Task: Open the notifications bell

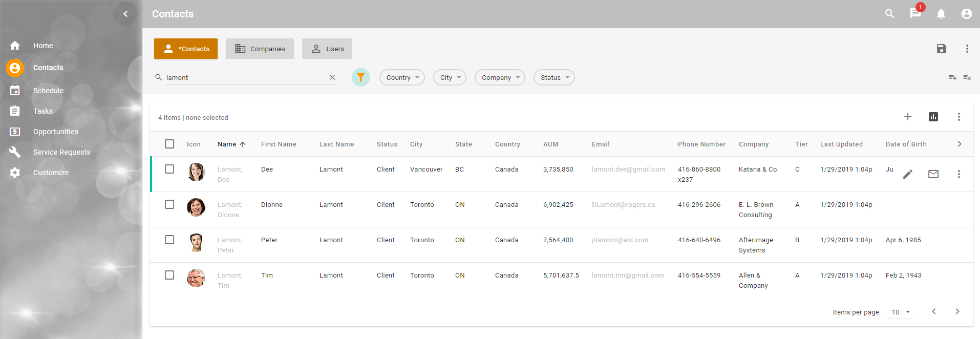Action: click(x=941, y=14)
